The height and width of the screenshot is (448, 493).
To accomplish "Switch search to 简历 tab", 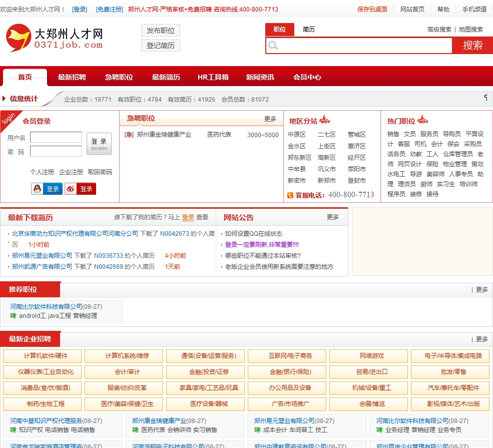I will tap(308, 30).
